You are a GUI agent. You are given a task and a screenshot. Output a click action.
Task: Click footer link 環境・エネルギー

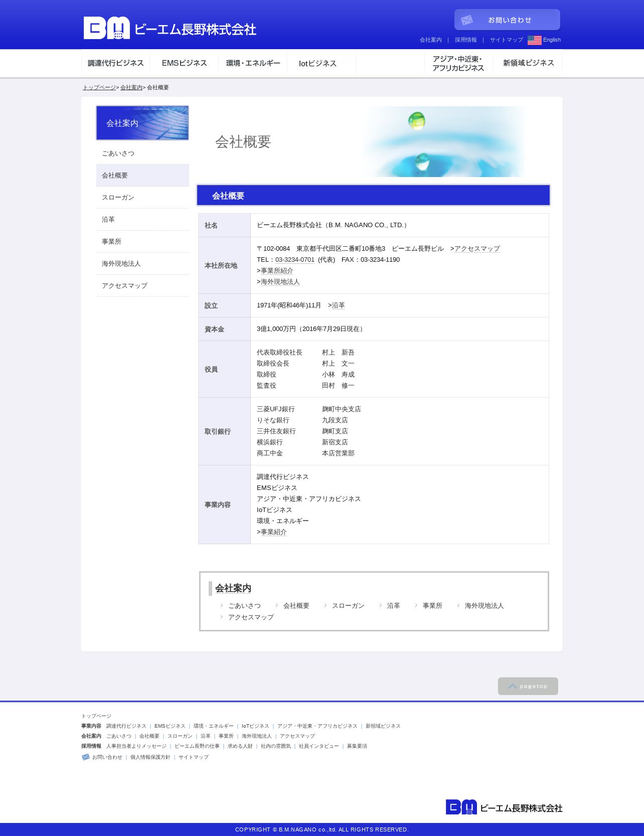(214, 726)
